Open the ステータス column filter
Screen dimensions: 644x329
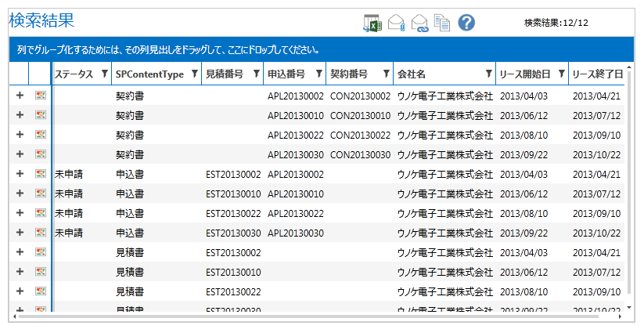click(x=104, y=74)
